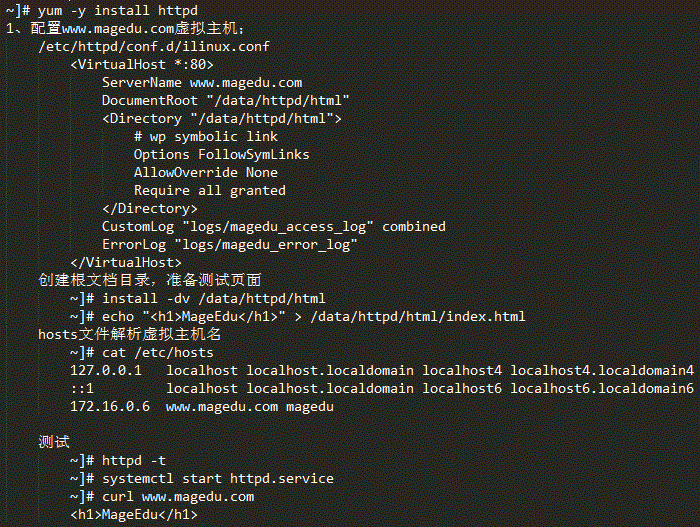The height and width of the screenshot is (527, 700).
Task: Click the ErrorLog magedu_error_log line
Action: click(x=229, y=245)
